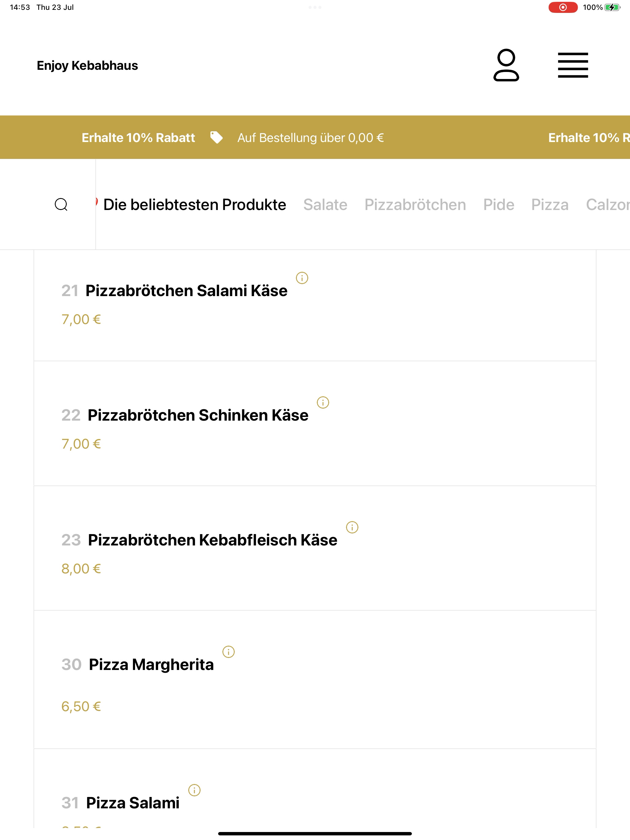
Task: Click the 8,00 € price of Kebabfleisch Käse
Action: tap(81, 569)
